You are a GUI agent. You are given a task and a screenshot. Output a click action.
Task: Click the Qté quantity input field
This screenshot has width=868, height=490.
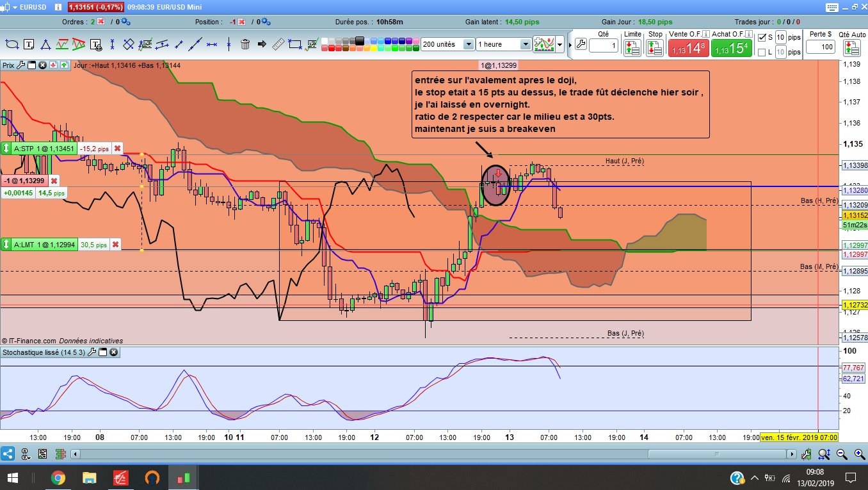tap(604, 46)
